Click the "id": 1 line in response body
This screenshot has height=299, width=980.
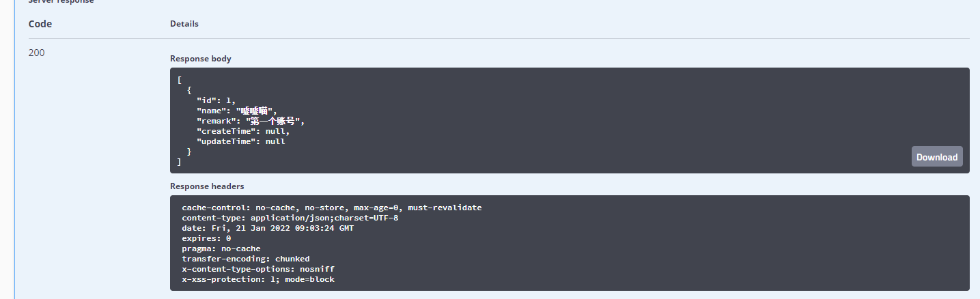[x=216, y=100]
